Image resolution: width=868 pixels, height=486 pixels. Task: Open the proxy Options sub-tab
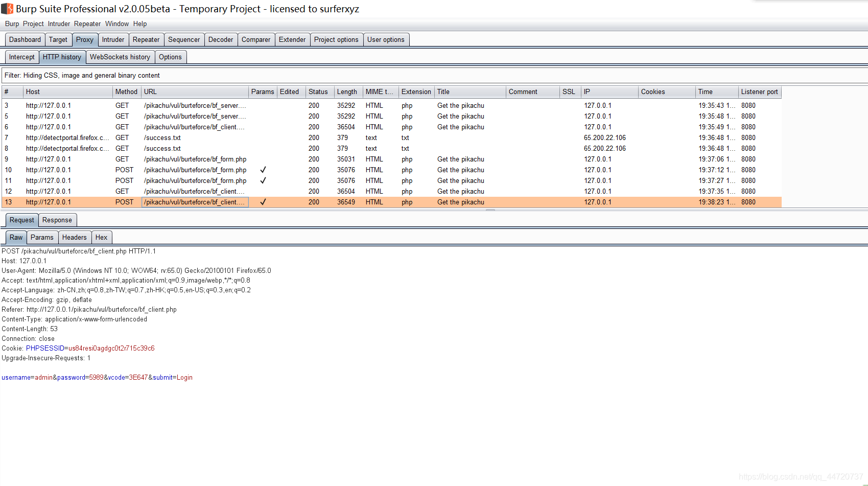pos(170,57)
